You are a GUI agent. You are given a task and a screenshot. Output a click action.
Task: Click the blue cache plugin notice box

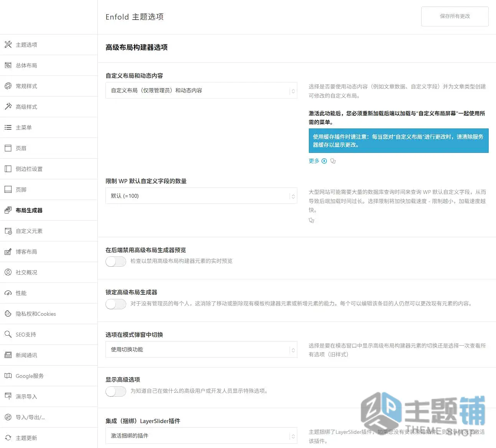[399, 141]
